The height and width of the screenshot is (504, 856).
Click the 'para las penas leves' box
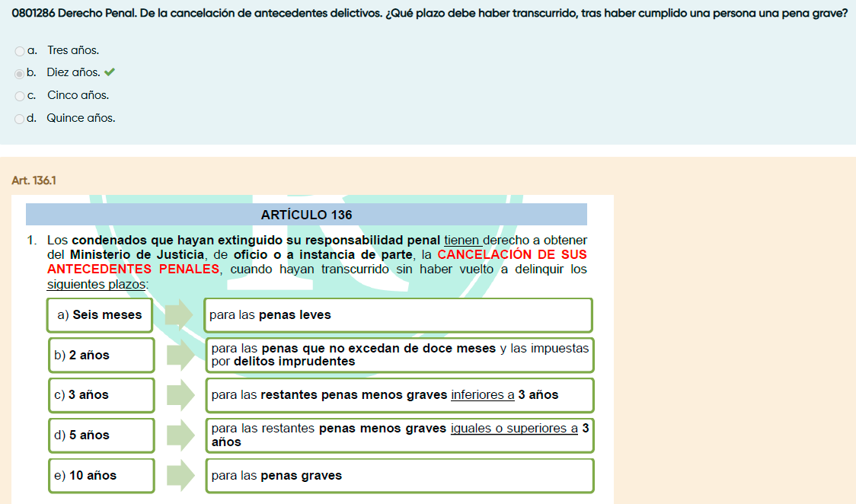tap(398, 315)
